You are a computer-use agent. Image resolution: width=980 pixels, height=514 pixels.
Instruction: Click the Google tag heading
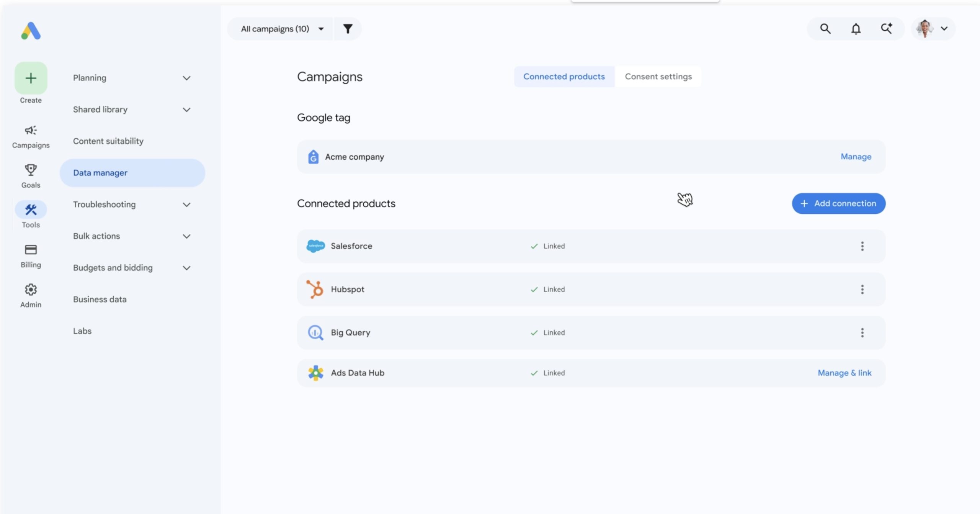coord(323,118)
